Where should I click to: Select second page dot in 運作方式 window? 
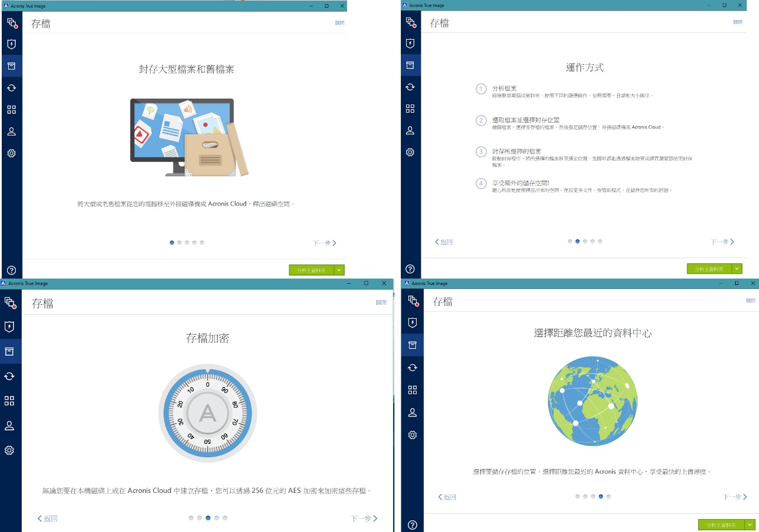(577, 241)
